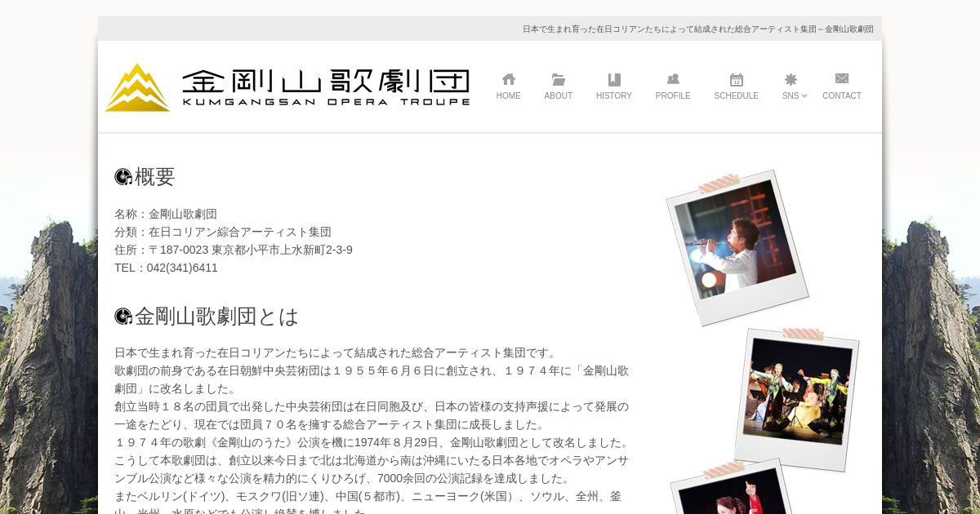The height and width of the screenshot is (514, 980).
Task: Open the flute player polaroid photo
Action: (x=737, y=247)
